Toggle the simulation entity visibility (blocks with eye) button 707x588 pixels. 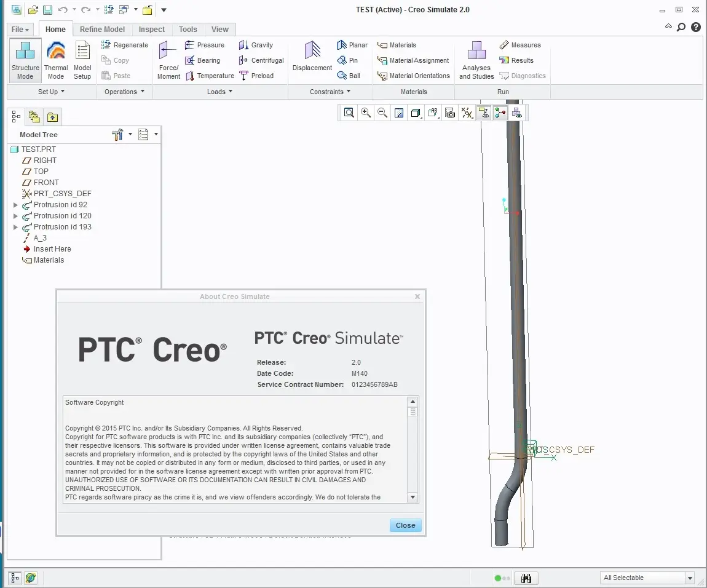tap(516, 113)
